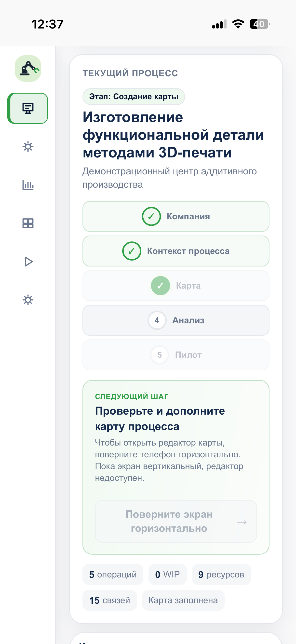This screenshot has height=644, width=296.
Task: Tap the ТЕКУЩИЙ ПРОЦЕСС heading
Action: pos(130,73)
